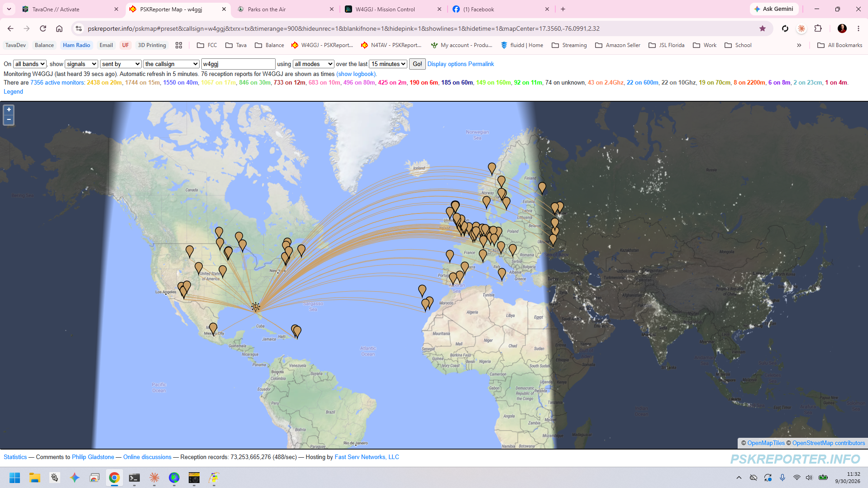Screen dimensions: 868x488
Task: Open the callsign type dropdown
Action: (171, 64)
